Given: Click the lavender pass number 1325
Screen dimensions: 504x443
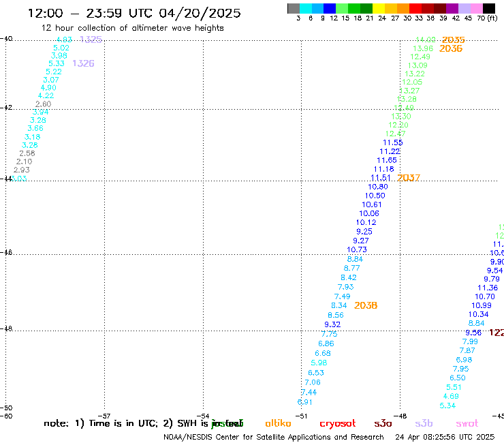Looking at the screenshot, I should point(91,40).
